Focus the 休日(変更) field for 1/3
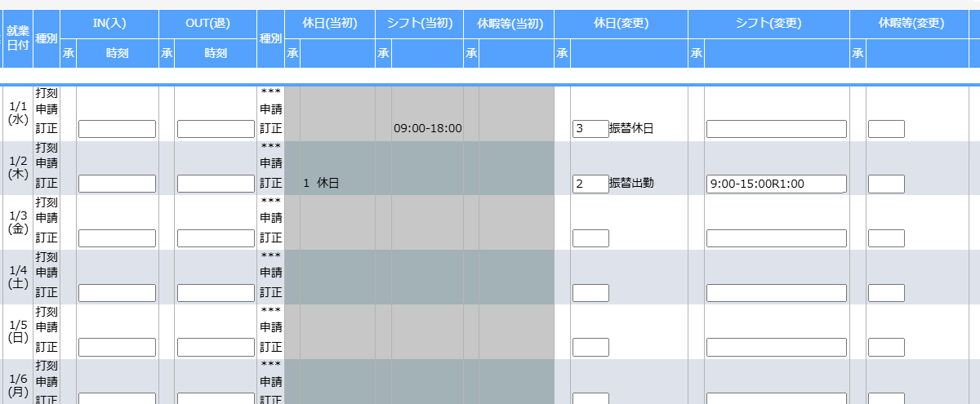Screen dimensions: 980x404 tap(590, 238)
